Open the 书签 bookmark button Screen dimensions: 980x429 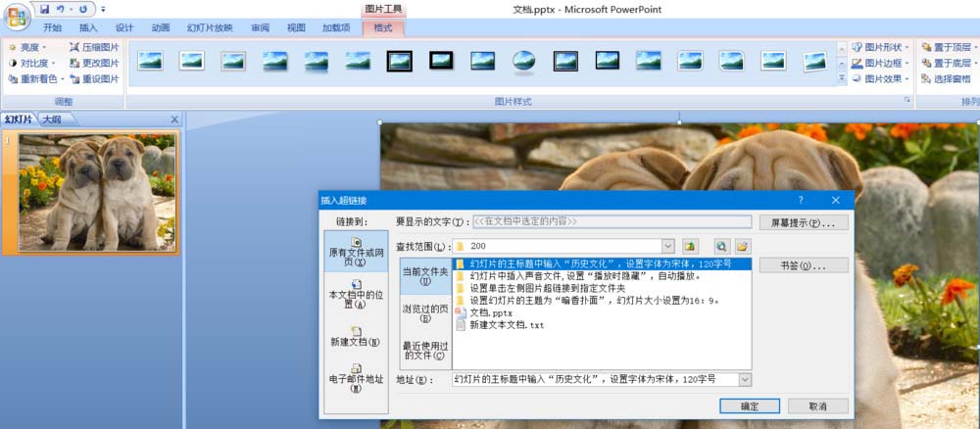804,265
